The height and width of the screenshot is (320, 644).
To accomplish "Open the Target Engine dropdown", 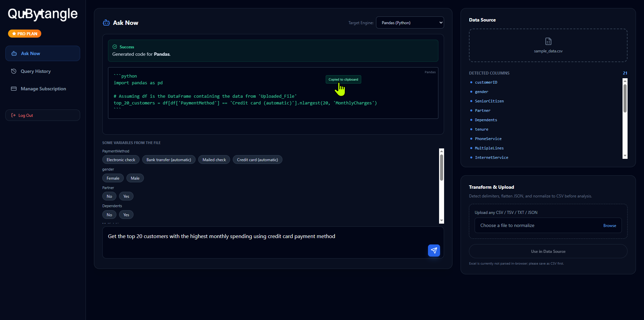I will 410,22.
